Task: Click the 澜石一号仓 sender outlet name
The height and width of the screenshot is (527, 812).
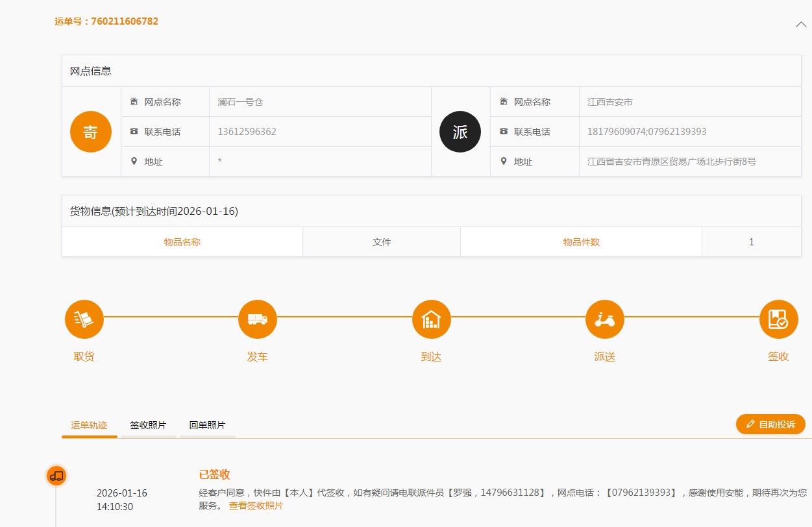Action: point(240,102)
